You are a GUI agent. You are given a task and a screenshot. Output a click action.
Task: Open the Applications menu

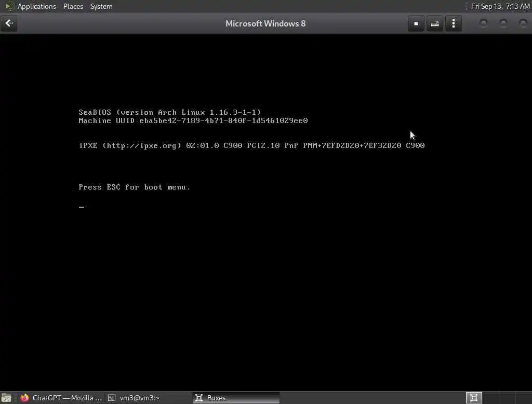[x=37, y=6]
